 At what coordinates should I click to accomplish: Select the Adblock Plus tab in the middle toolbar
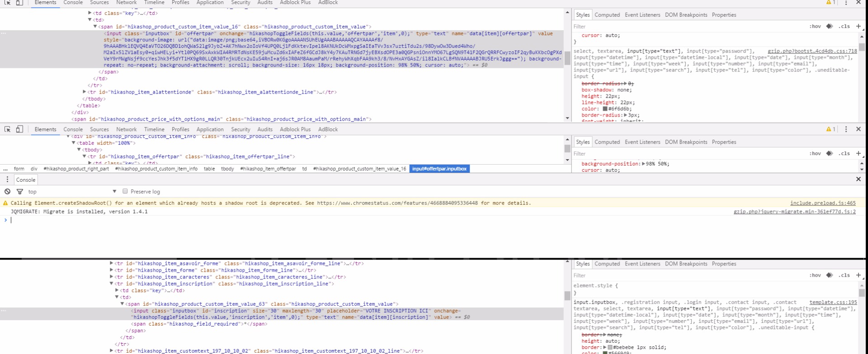tap(295, 129)
